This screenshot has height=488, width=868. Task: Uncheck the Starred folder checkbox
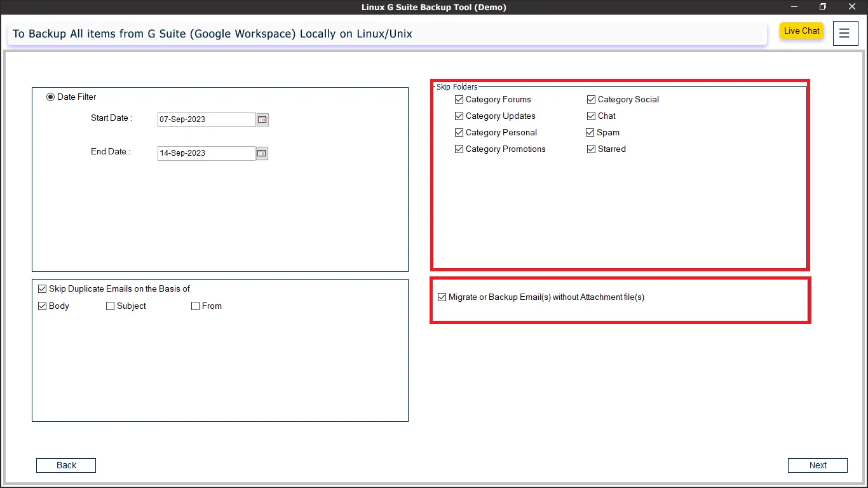point(592,149)
